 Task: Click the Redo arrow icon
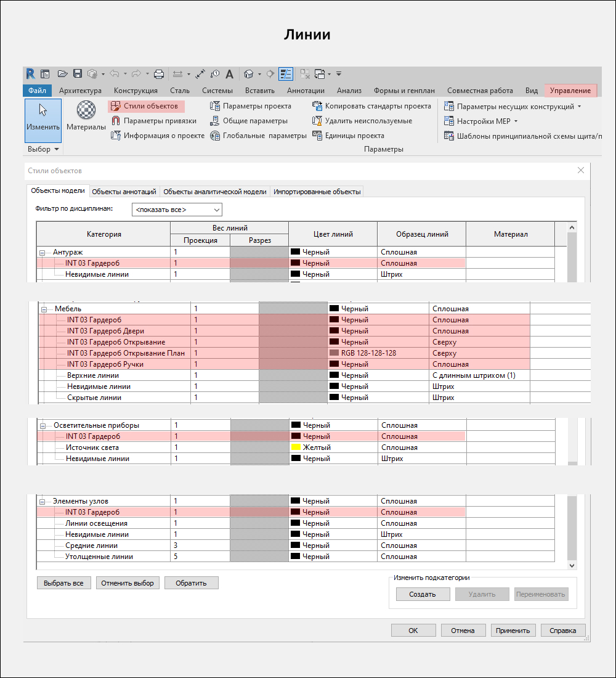[x=136, y=74]
